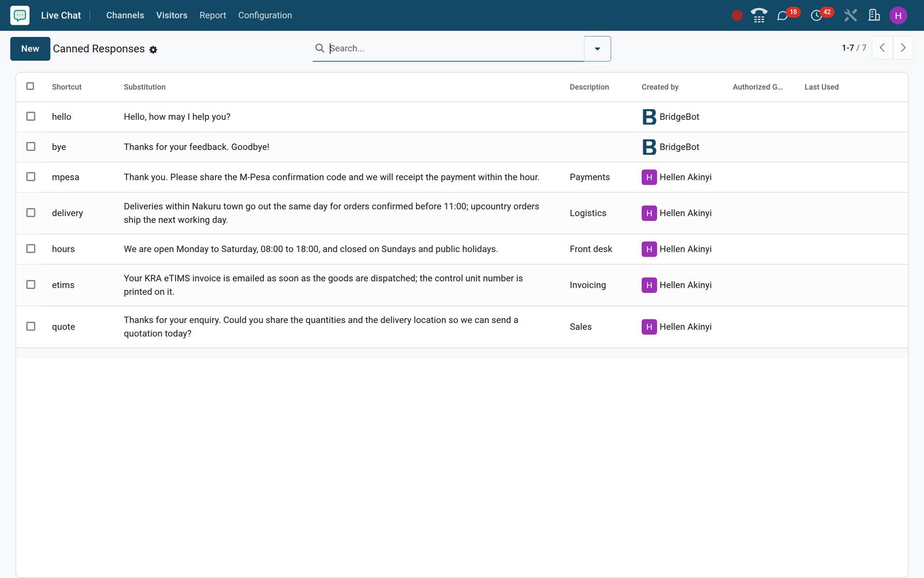Open the 'delivery' shortcut record
The image size is (924, 578).
point(68,213)
